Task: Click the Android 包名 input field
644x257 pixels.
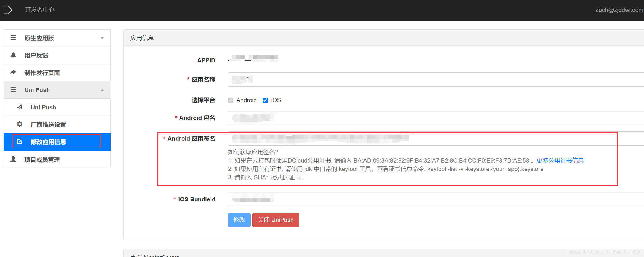Action: pyautogui.click(x=436, y=118)
